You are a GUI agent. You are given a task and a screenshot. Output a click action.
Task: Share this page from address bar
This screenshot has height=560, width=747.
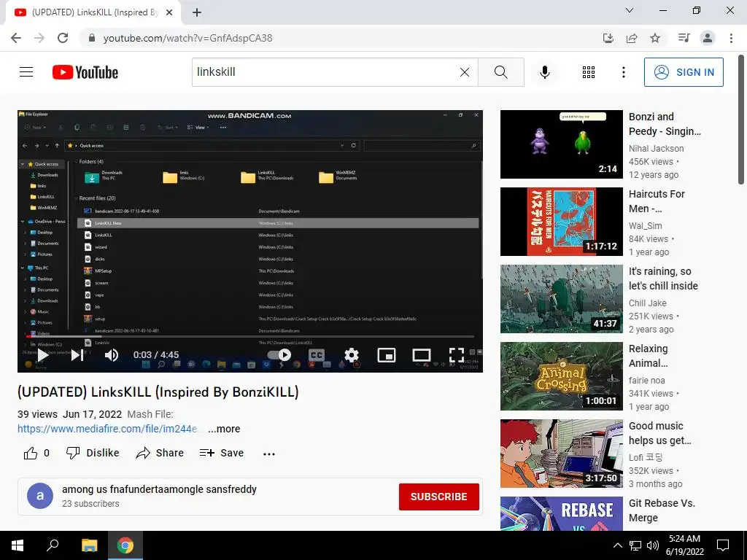632,38
